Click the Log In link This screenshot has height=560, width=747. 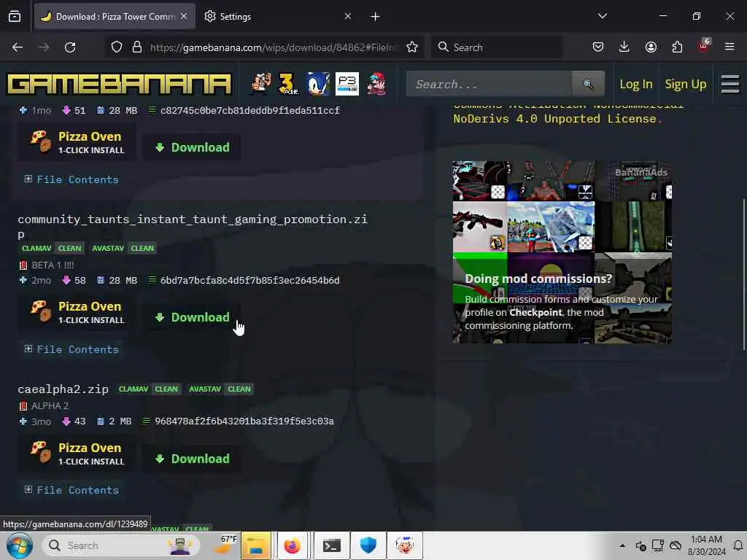[635, 85]
